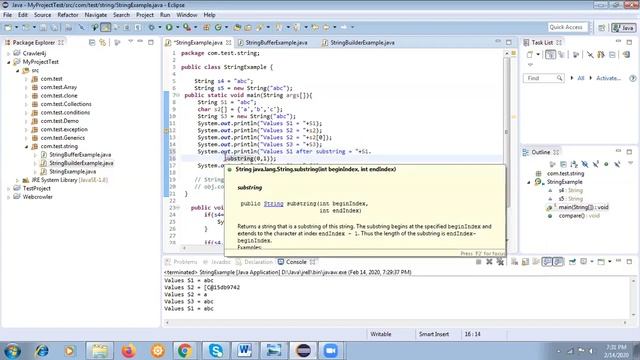Expand the Crawler4j project
This screenshot has height=360, width=640.
tap(8, 53)
